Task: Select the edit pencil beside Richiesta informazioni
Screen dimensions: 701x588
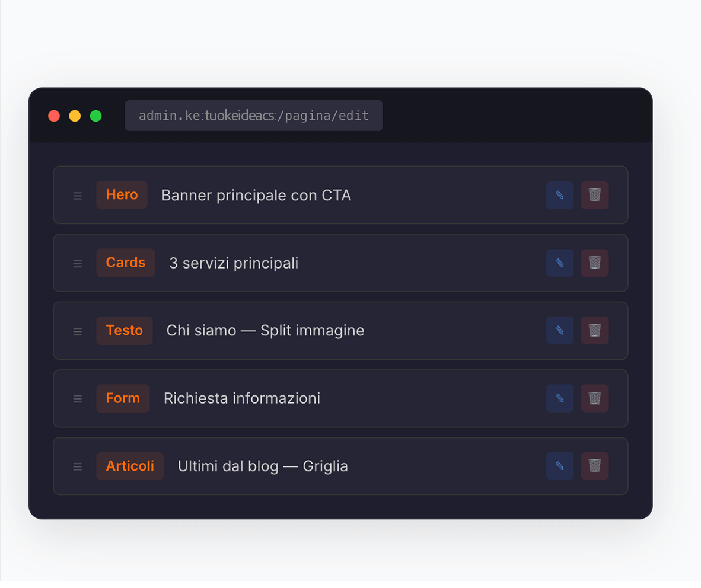Action: coord(559,398)
